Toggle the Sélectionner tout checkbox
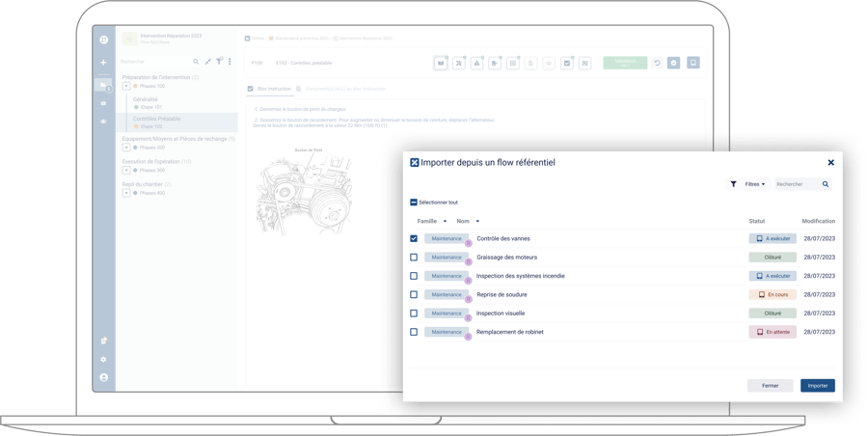The height and width of the screenshot is (436, 868). (x=414, y=203)
